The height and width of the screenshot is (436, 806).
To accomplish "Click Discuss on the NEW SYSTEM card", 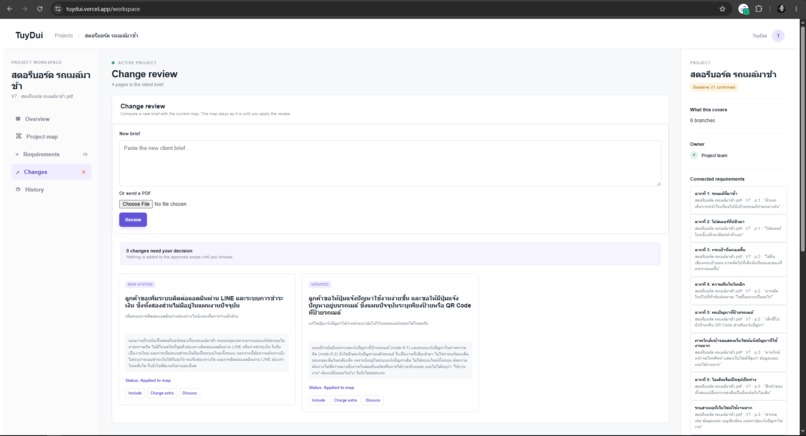I will 189,393.
